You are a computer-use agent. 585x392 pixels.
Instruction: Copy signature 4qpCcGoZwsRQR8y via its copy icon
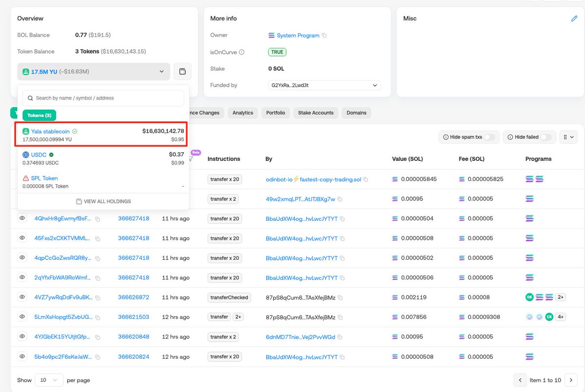point(98,258)
